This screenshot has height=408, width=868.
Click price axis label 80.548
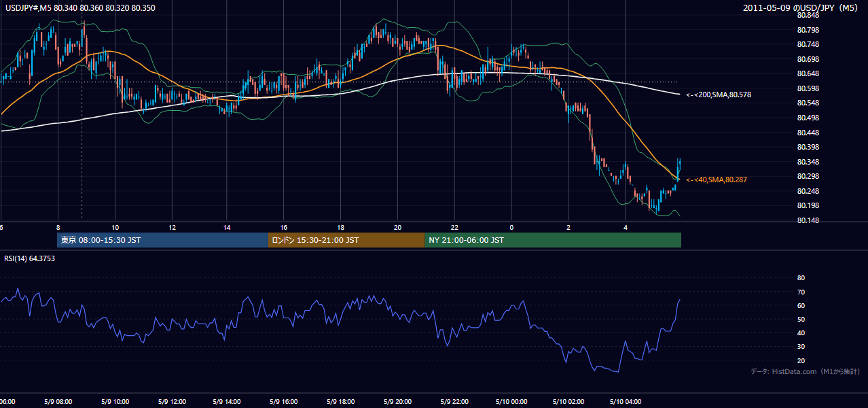[x=808, y=103]
